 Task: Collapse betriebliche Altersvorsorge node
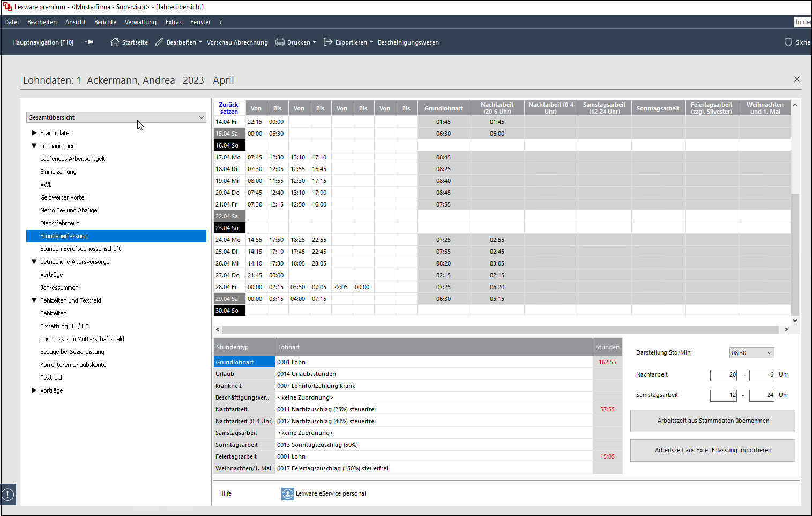34,262
